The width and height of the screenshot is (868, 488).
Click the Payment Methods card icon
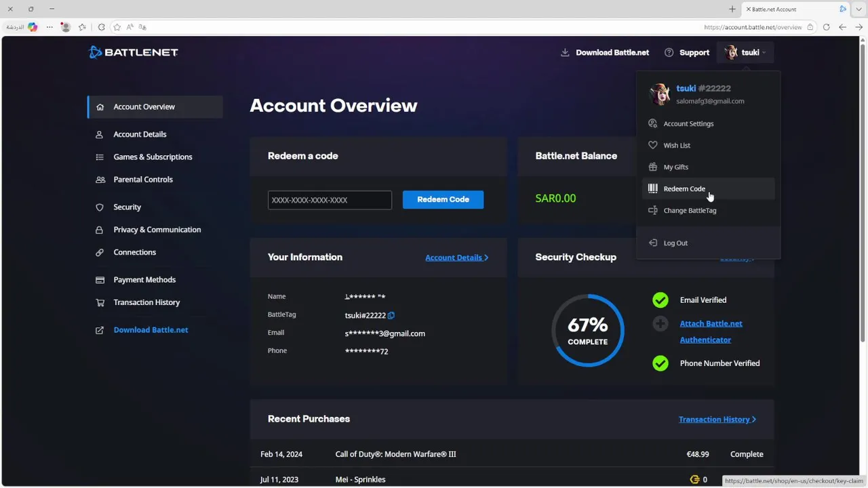tap(100, 279)
